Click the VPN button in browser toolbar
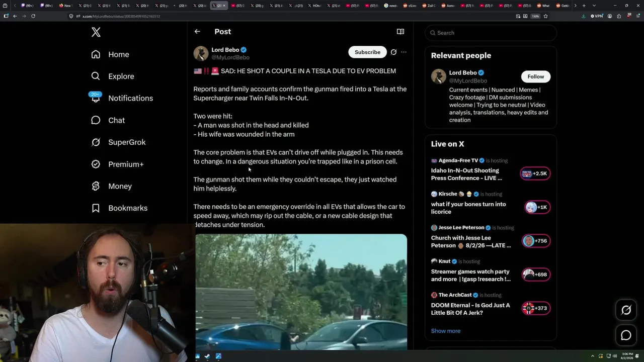The width and height of the screenshot is (644, 362). [x=597, y=16]
